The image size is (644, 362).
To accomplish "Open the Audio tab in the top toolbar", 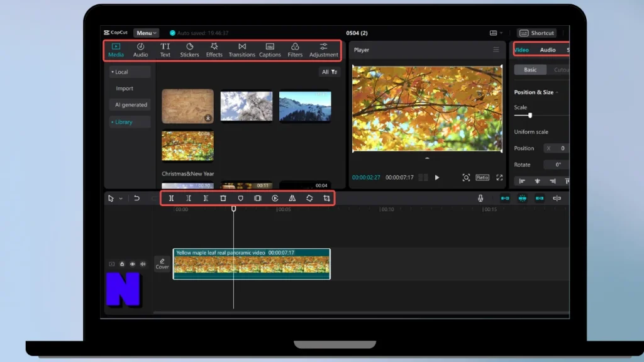I will pos(140,50).
